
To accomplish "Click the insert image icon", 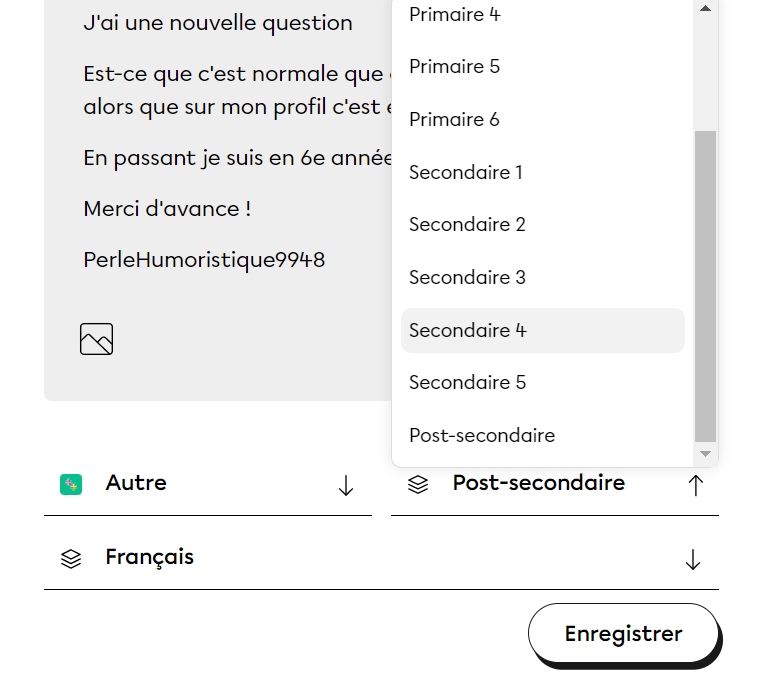I will (x=96, y=339).
